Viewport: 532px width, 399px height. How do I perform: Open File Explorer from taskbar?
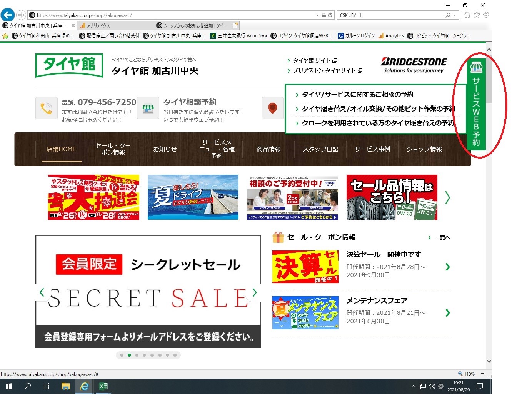pos(65,386)
